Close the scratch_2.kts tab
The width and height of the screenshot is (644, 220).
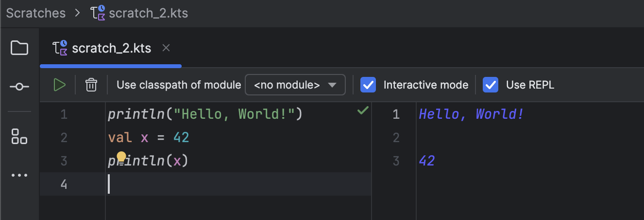pos(166,48)
